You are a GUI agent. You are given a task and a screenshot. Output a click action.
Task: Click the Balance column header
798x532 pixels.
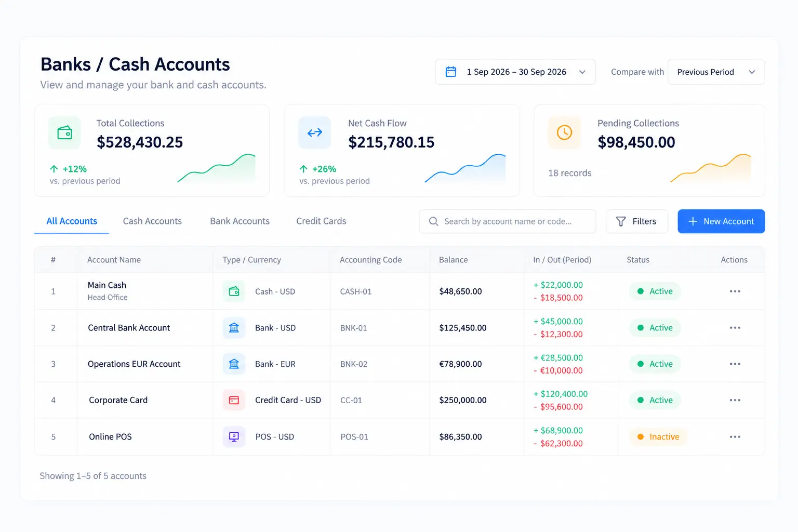[x=453, y=260]
